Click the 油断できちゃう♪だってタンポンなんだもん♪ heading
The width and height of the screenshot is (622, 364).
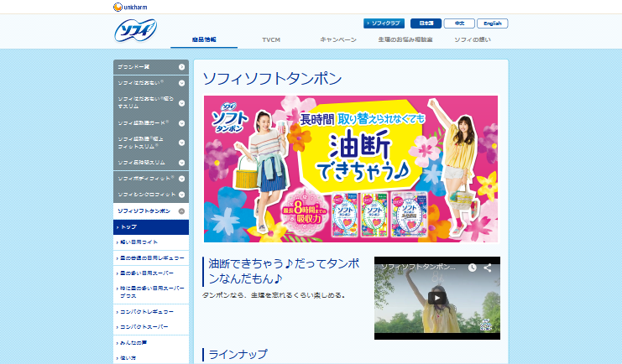(x=284, y=271)
